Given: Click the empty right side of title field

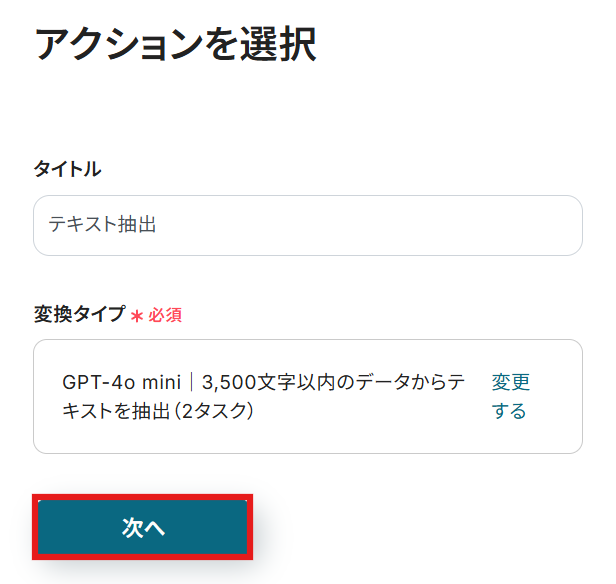Looking at the screenshot, I should point(450,225).
